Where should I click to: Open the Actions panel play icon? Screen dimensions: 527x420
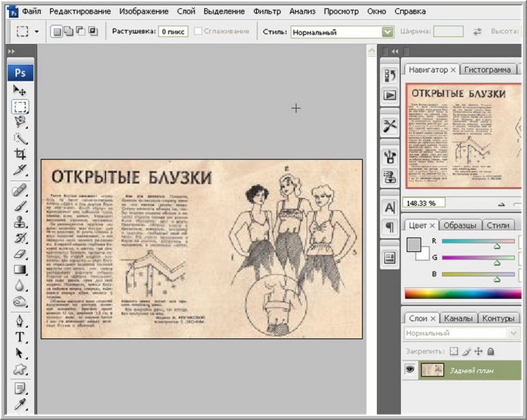[390, 95]
